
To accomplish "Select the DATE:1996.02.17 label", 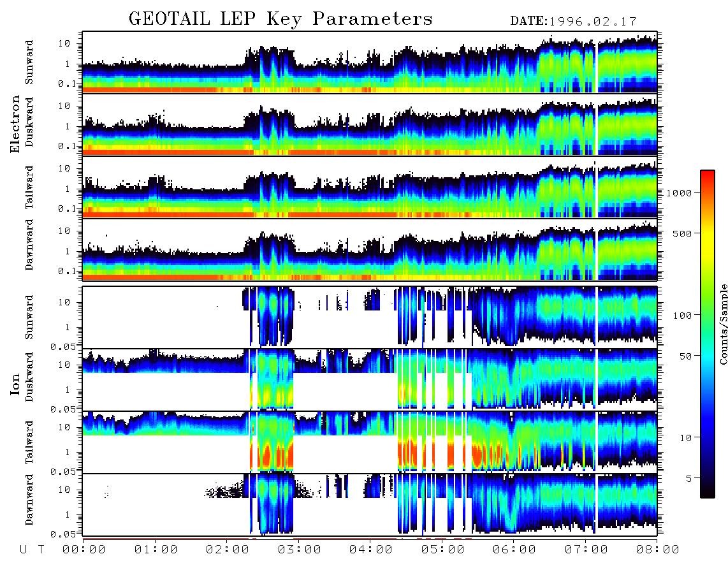I will click(x=573, y=22).
